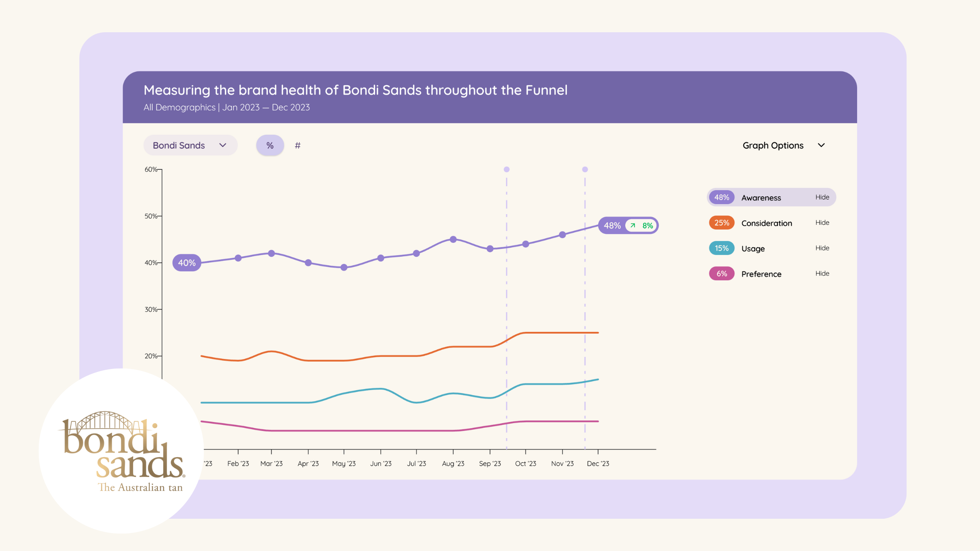Click the purple 48% Awareness badge
Image resolution: width=980 pixels, height=551 pixels.
(722, 198)
